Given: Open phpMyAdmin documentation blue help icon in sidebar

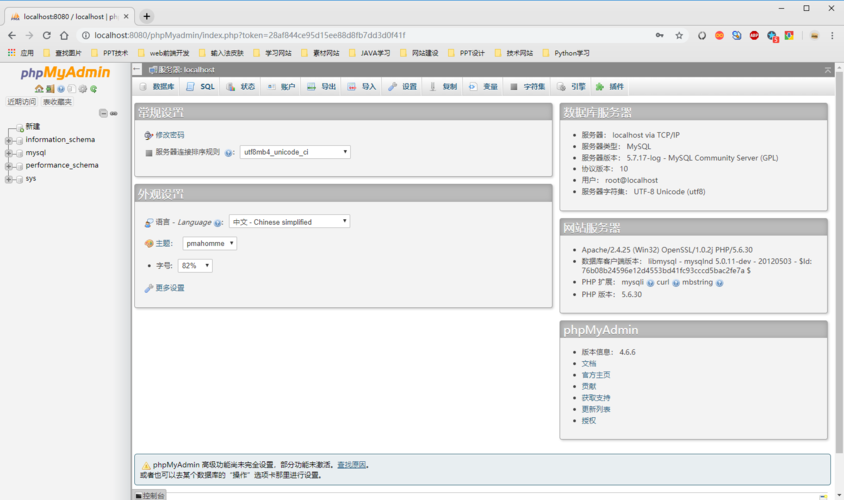Looking at the screenshot, I should (61, 89).
